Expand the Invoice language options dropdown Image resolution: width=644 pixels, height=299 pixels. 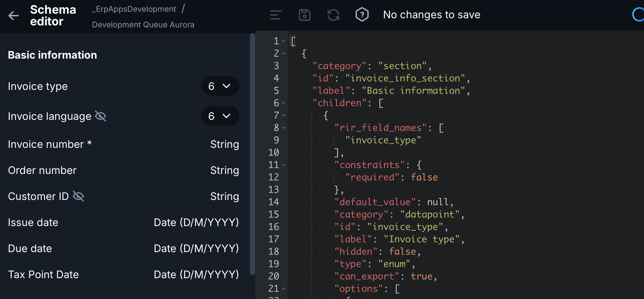(220, 116)
